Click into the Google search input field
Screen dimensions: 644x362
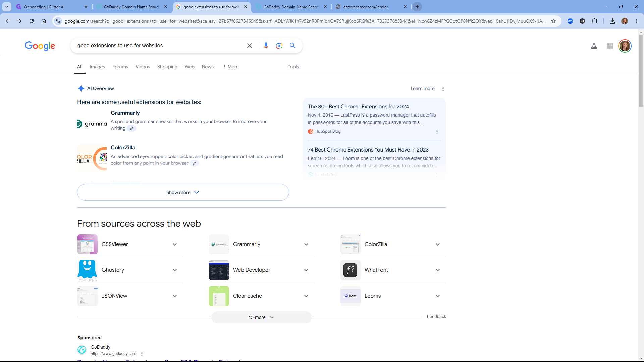point(158,46)
